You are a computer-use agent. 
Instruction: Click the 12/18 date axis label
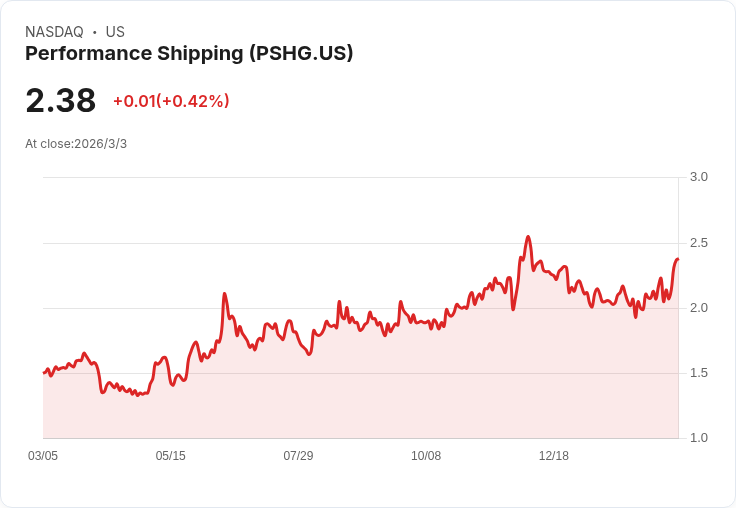(553, 456)
